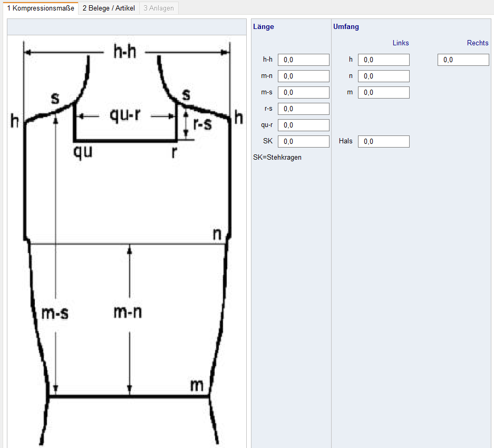Viewport: 494px width, 448px height.
Task: Click the Länge section heading
Action: 263,27
